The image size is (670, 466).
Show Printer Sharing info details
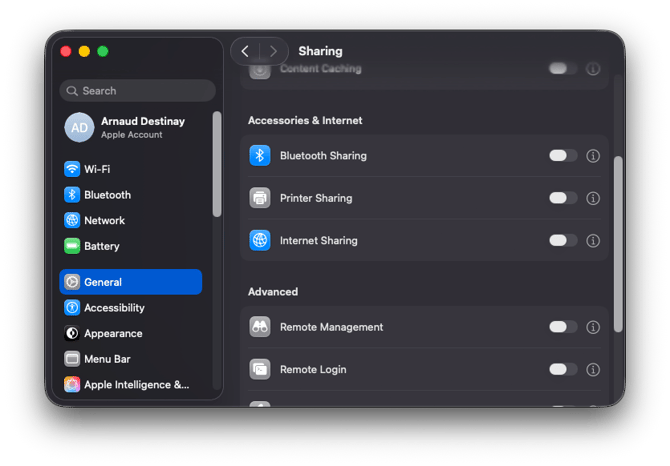click(593, 198)
